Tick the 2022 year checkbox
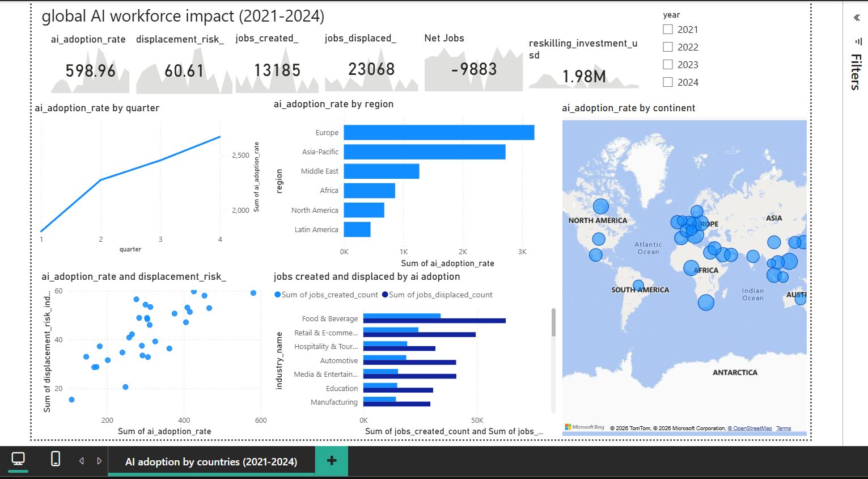The height and width of the screenshot is (479, 868). click(668, 47)
